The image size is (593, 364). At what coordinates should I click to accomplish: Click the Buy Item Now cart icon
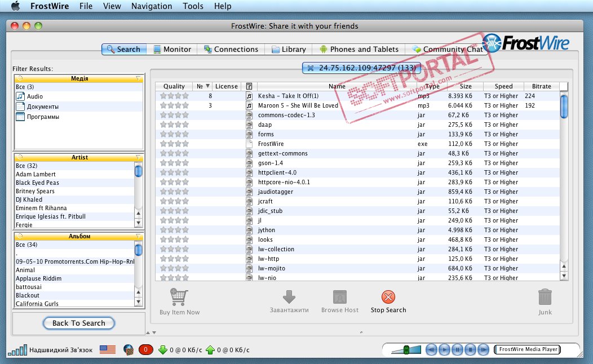[179, 297]
